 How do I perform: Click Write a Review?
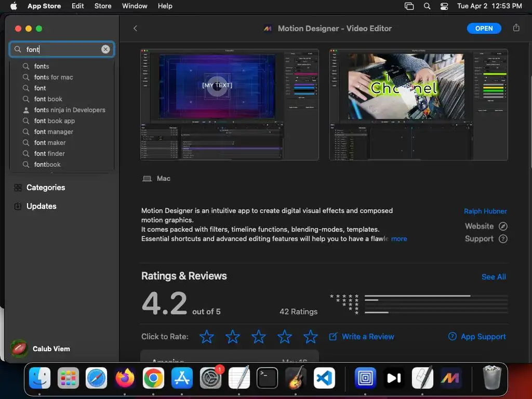click(x=362, y=337)
